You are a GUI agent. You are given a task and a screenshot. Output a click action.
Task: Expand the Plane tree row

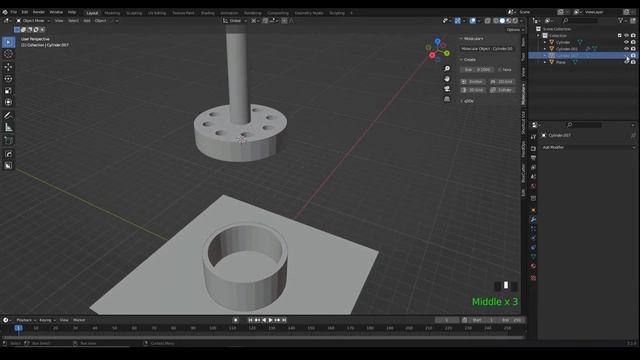click(x=545, y=62)
